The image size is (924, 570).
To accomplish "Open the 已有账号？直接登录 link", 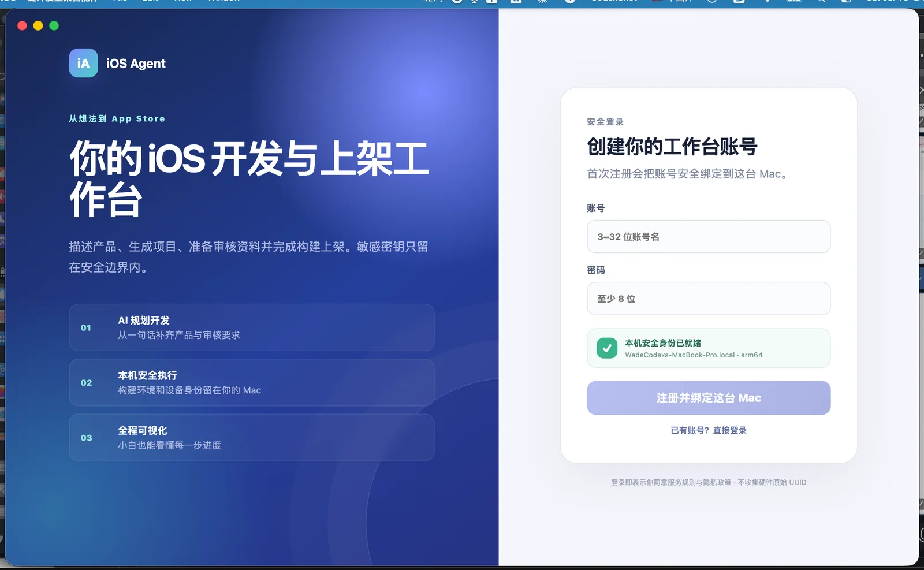I will (709, 430).
